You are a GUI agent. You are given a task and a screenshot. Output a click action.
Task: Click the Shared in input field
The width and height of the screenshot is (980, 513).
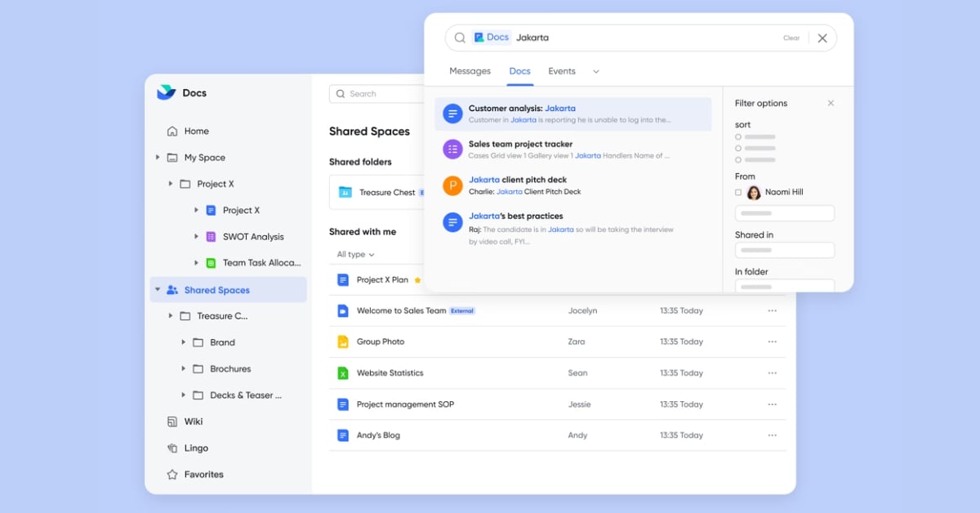(x=784, y=251)
